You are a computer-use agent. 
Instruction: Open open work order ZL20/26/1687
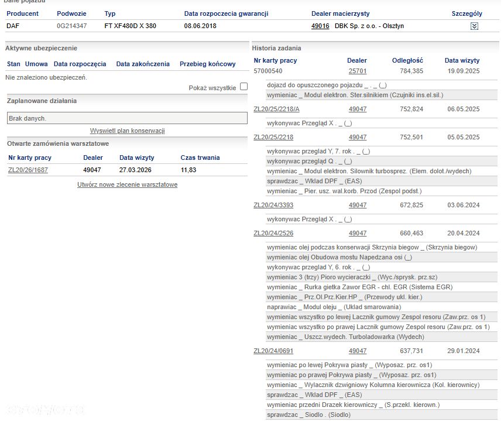coord(28,170)
